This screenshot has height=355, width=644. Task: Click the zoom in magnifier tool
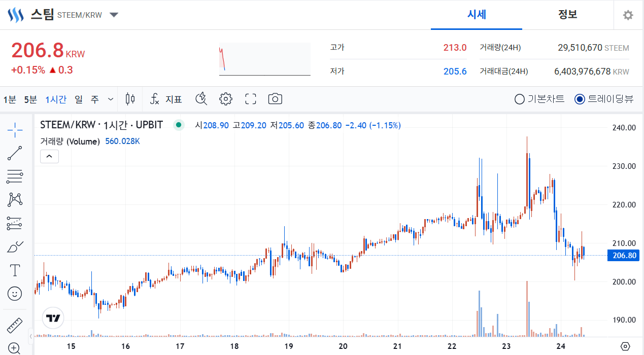[15, 348]
